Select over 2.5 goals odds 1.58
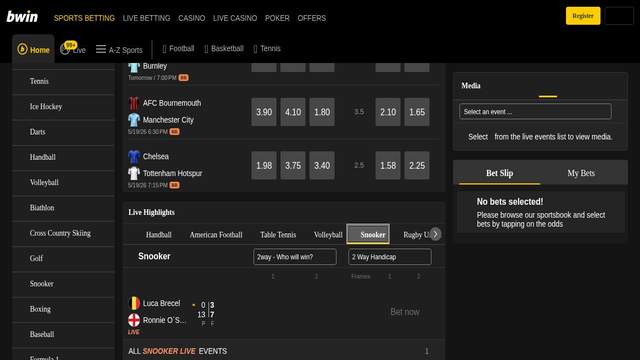Image resolution: width=640 pixels, height=360 pixels. (388, 165)
